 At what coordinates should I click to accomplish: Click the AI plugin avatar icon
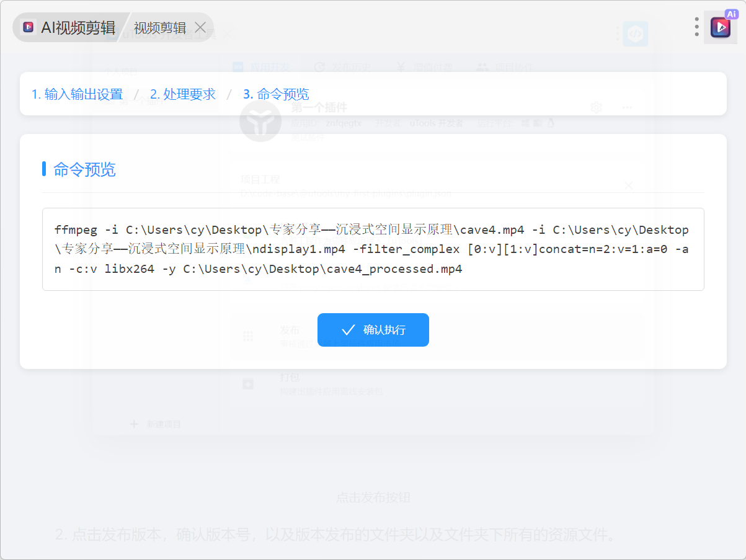click(720, 27)
